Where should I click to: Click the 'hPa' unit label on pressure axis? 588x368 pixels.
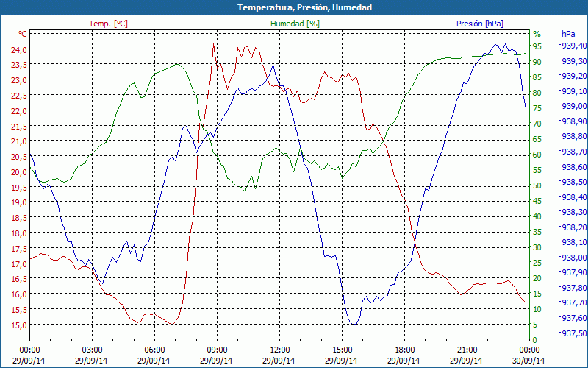pos(568,34)
